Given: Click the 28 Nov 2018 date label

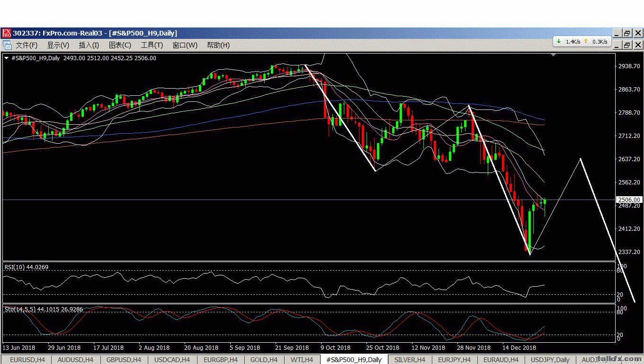Looking at the screenshot, I should pyautogui.click(x=474, y=348).
